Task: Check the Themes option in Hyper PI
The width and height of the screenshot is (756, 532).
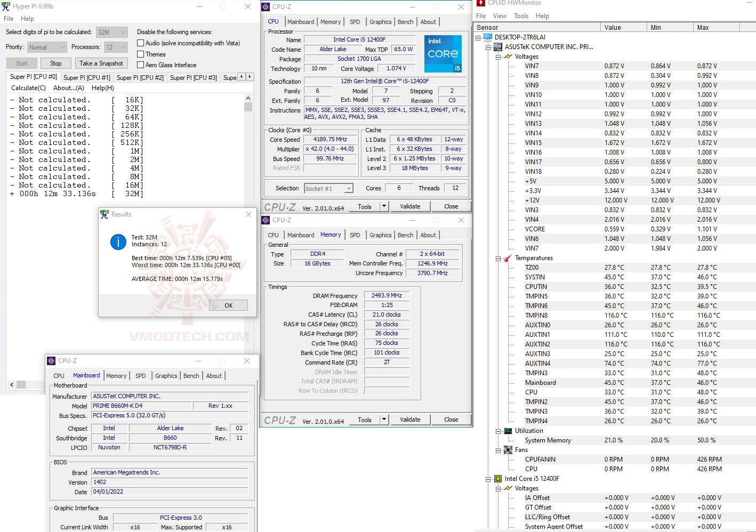Action: click(x=140, y=54)
